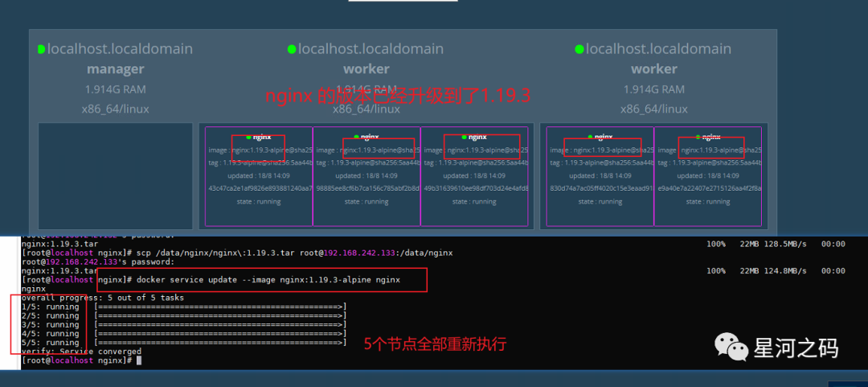Click green dot of container 98885ee8cf6b

pos(357,137)
